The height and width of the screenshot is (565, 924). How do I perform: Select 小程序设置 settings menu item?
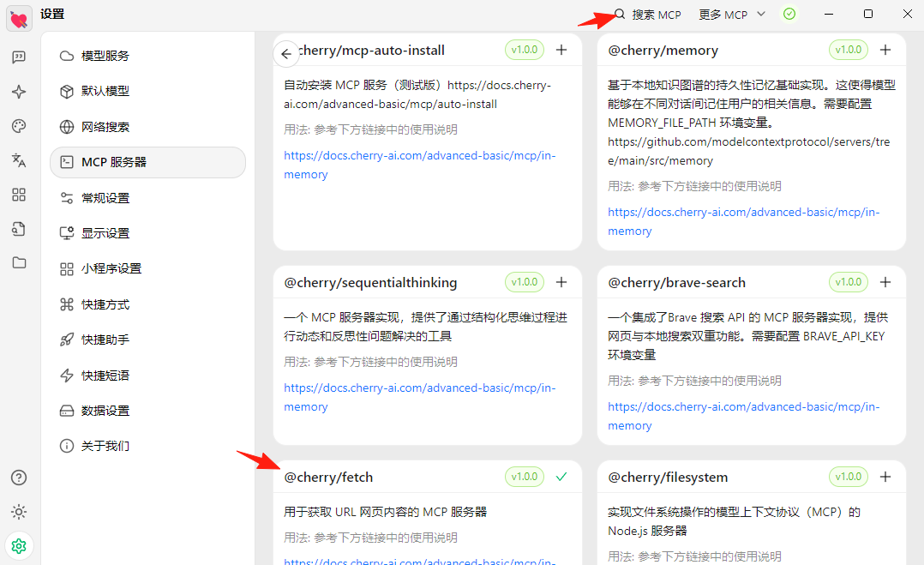(148, 268)
